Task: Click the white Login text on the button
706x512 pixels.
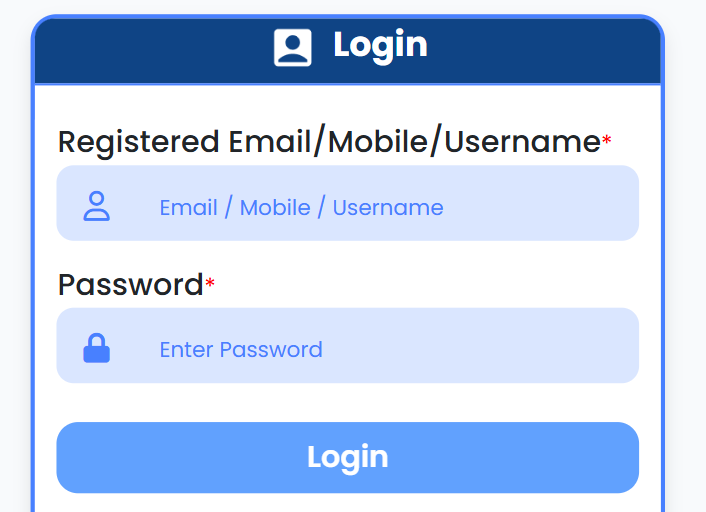Action: pos(347,457)
